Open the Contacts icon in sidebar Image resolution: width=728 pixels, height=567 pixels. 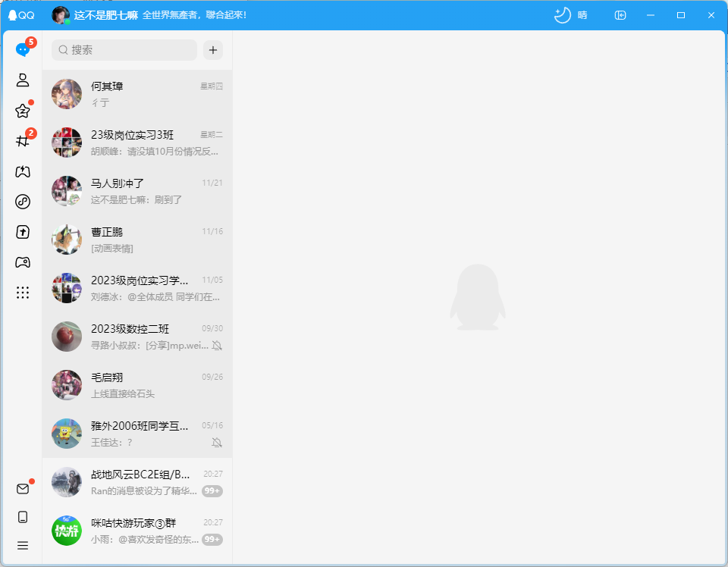(23, 80)
